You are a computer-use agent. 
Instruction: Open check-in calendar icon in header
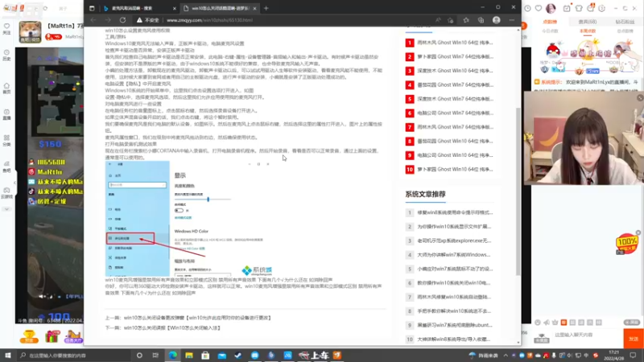567,8
